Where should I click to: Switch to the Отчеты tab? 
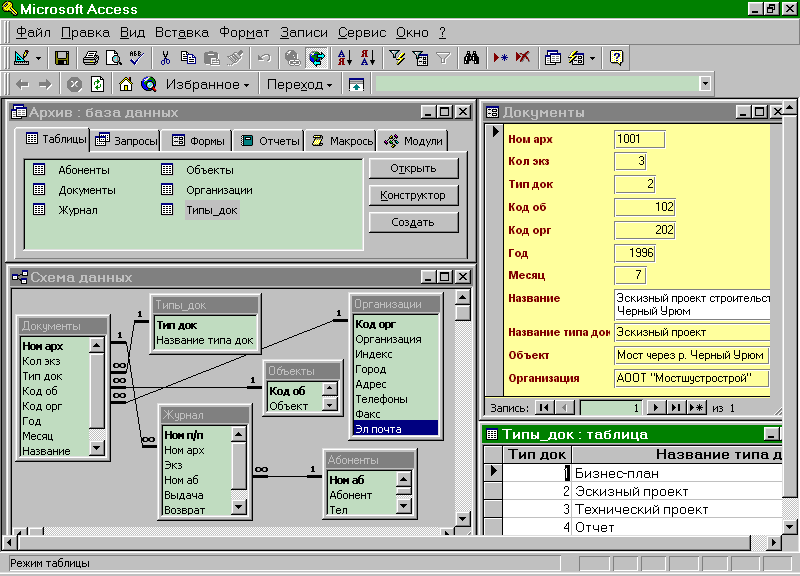270,141
